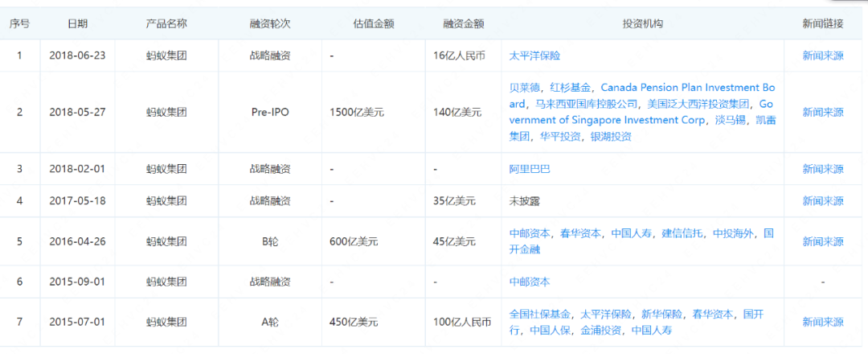Open 太平洋保险 link in the A轮 row
The height and width of the screenshot is (354, 868).
[x=606, y=314]
